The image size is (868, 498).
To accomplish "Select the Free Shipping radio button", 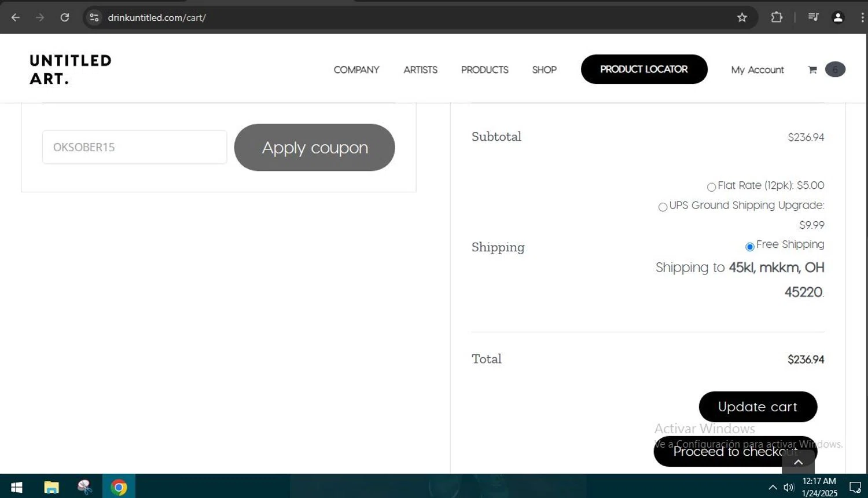I will [x=750, y=247].
